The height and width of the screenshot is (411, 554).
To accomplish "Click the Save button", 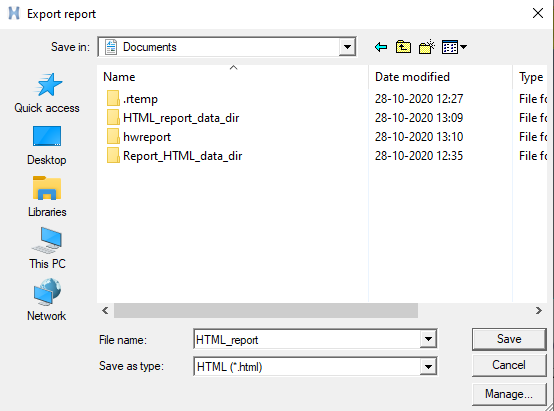I will point(509,339).
